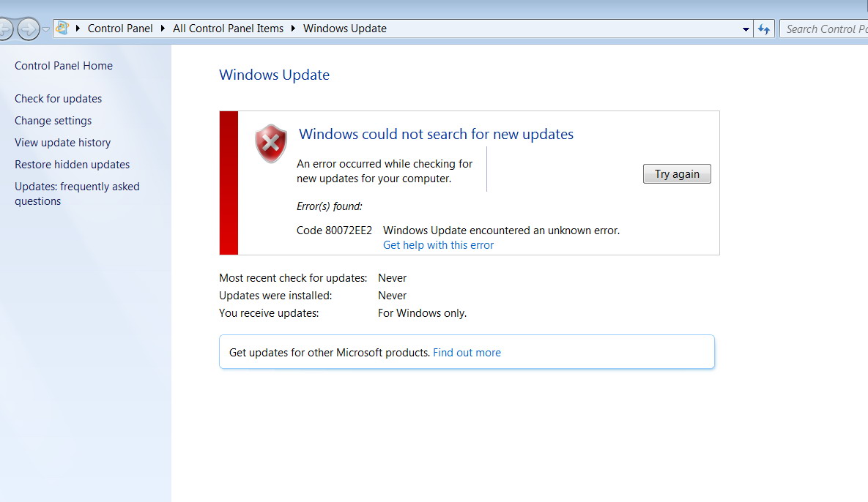Image resolution: width=868 pixels, height=502 pixels.
Task: Open the recent pages dropdown arrow
Action: (46, 29)
